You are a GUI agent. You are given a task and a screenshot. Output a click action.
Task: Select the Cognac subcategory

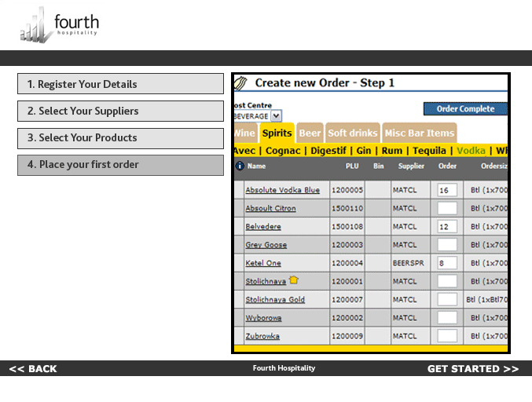(x=283, y=151)
